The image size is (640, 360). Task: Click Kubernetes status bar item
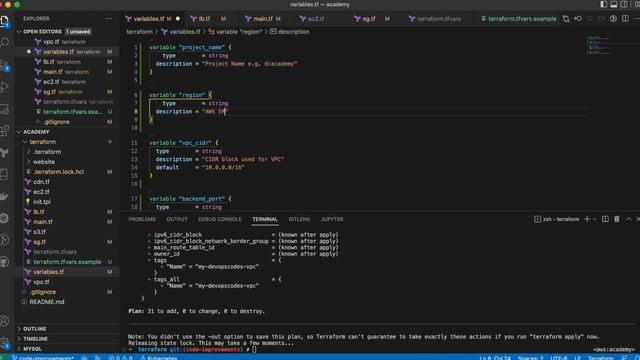[x=158, y=358]
